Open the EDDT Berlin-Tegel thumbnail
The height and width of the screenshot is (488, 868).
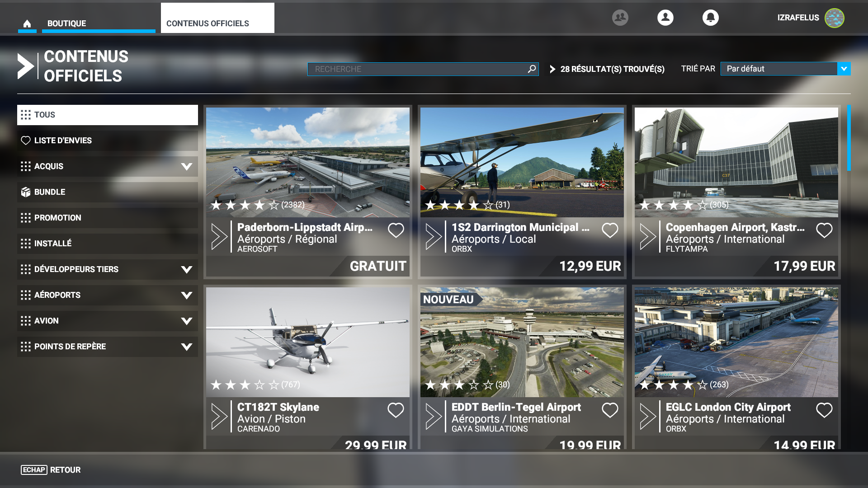click(x=522, y=342)
